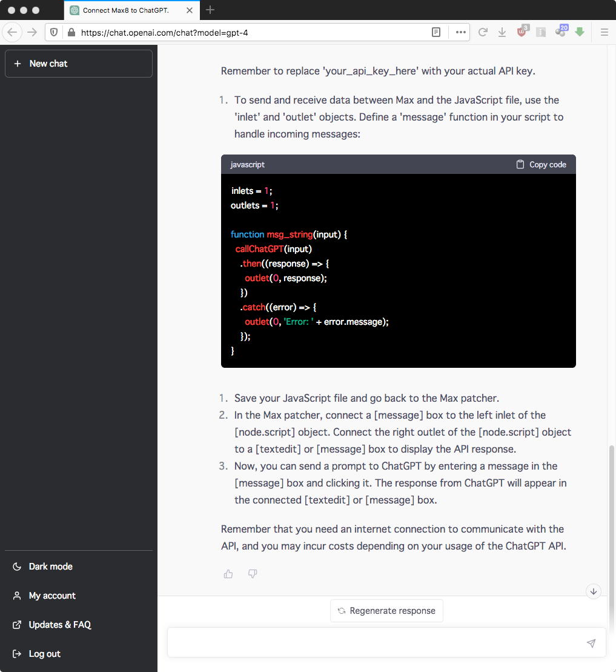Click the 'outlets = 1;' code line
The width and height of the screenshot is (616, 672).
pyautogui.click(x=254, y=205)
